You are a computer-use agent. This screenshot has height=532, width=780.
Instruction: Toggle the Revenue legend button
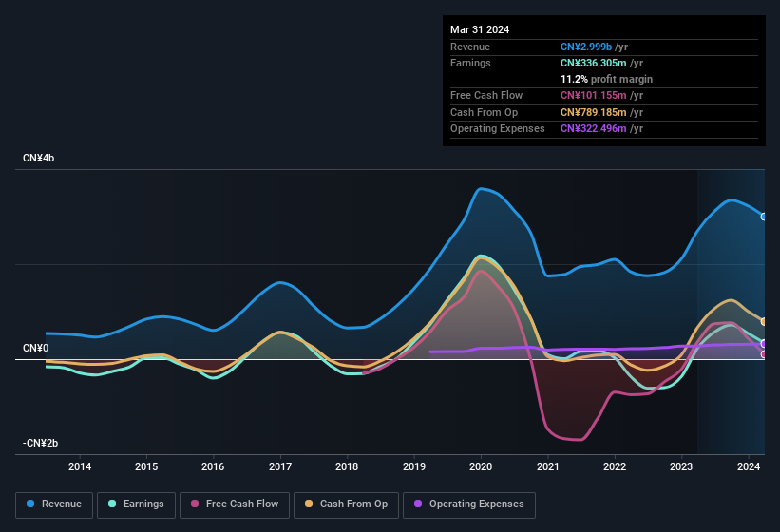click(54, 504)
